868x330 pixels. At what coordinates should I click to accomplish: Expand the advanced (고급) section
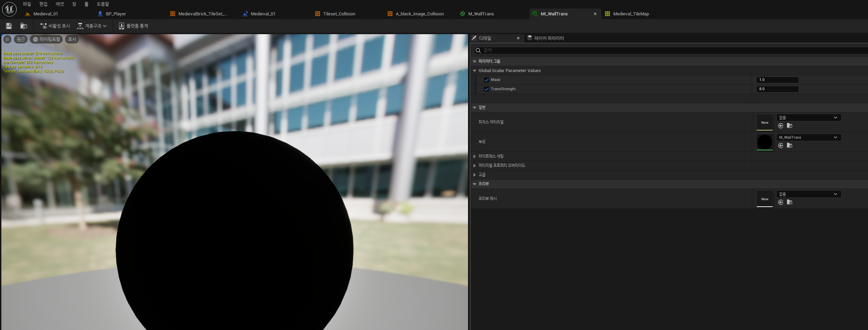[x=475, y=175]
